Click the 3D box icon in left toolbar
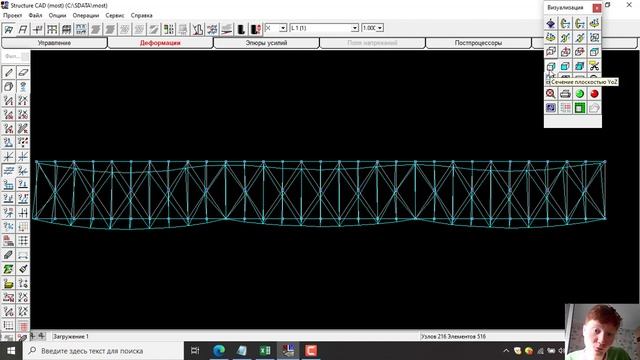This screenshot has height=360, width=640. pos(9,87)
